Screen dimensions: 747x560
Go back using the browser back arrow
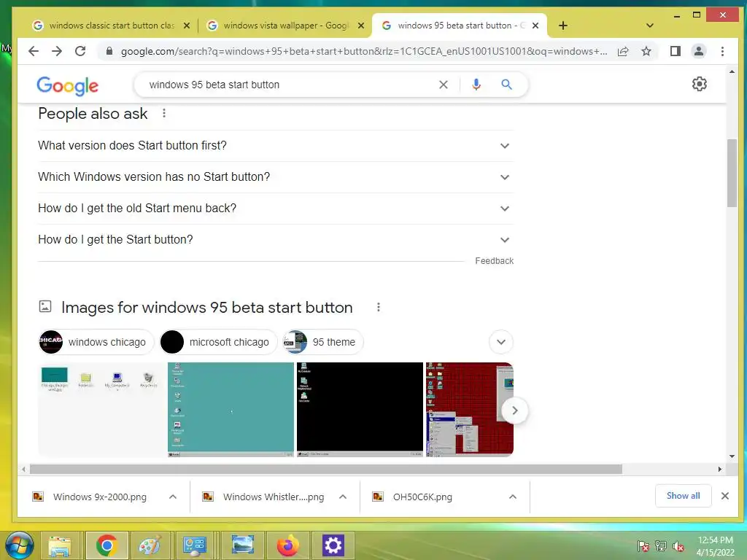pos(34,51)
